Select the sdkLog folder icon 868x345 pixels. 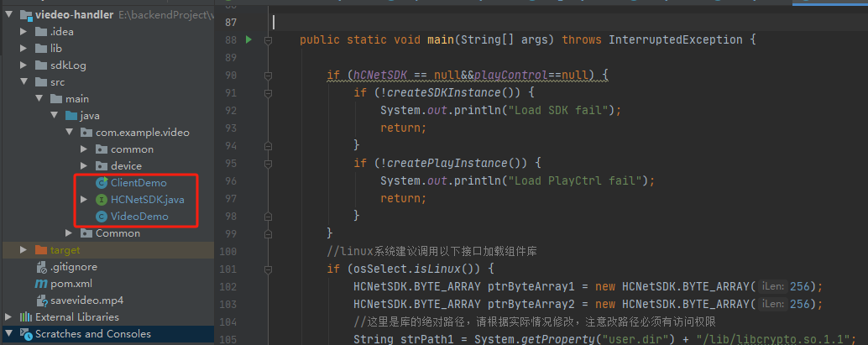click(x=41, y=65)
